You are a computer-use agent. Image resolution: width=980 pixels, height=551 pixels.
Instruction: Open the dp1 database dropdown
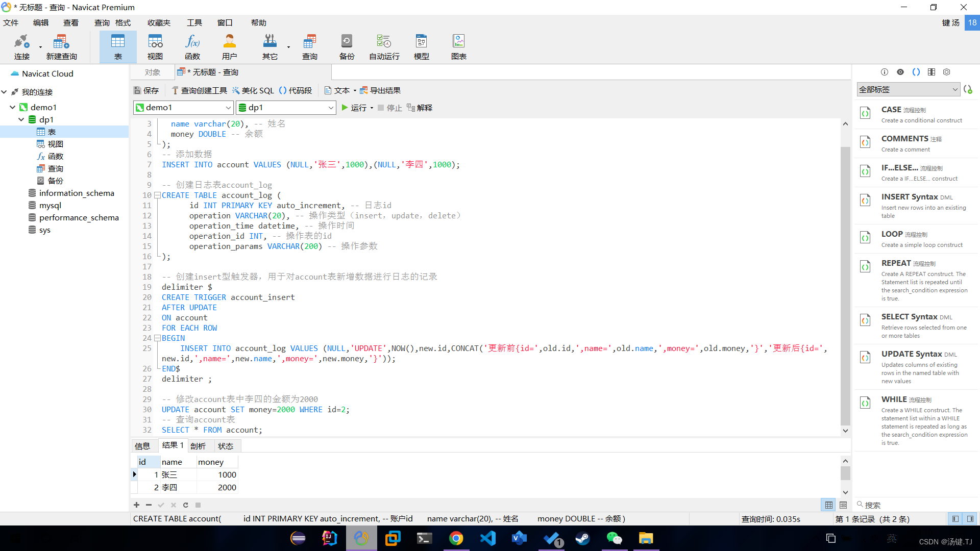pyautogui.click(x=330, y=108)
